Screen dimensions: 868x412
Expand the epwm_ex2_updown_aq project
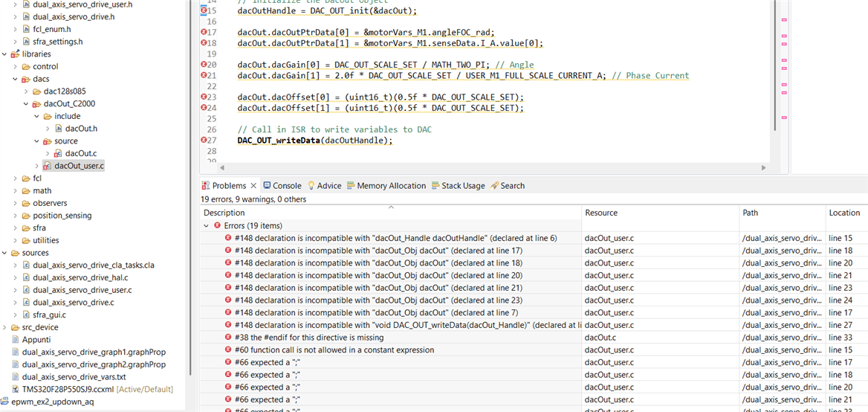(4, 402)
